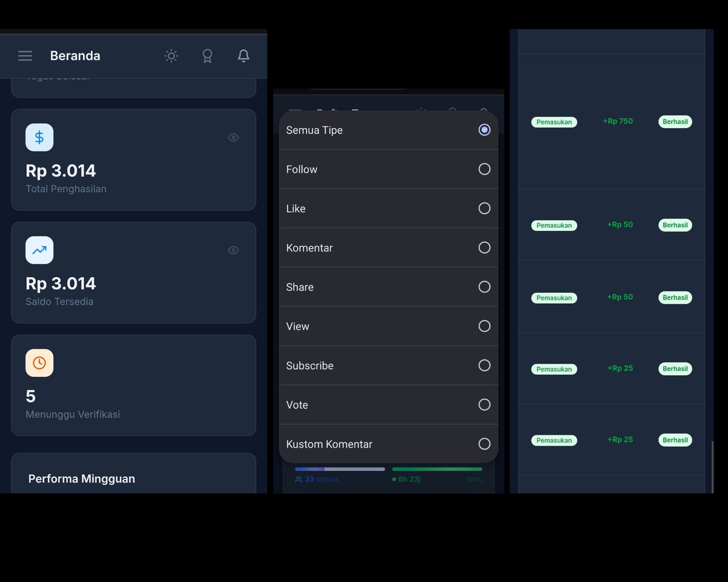Image resolution: width=728 pixels, height=582 pixels.
Task: Click the green progress bar above 6h 23j
Action: click(x=437, y=469)
